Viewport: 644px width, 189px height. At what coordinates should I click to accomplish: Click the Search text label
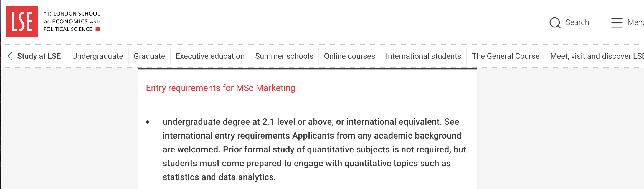[x=577, y=22]
